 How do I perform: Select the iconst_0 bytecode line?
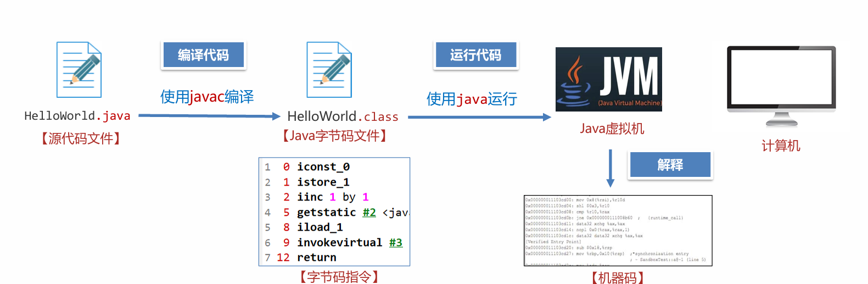pos(323,167)
